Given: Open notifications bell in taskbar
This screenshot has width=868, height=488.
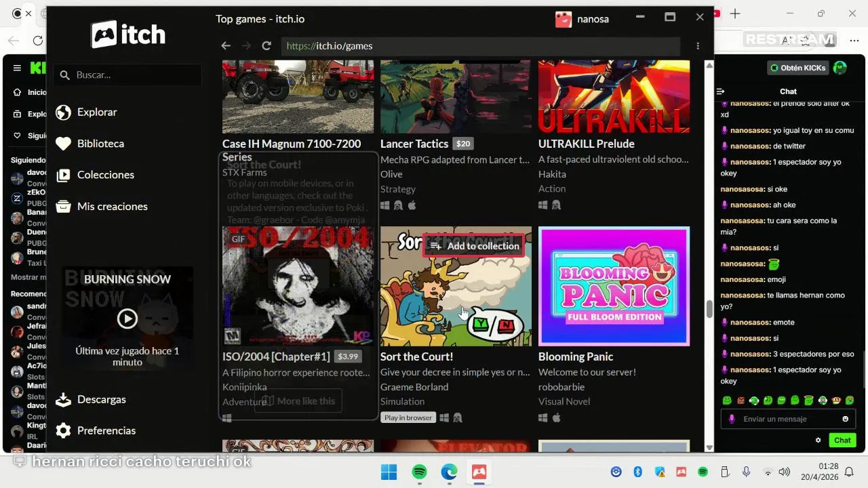Looking at the screenshot, I should (x=849, y=472).
